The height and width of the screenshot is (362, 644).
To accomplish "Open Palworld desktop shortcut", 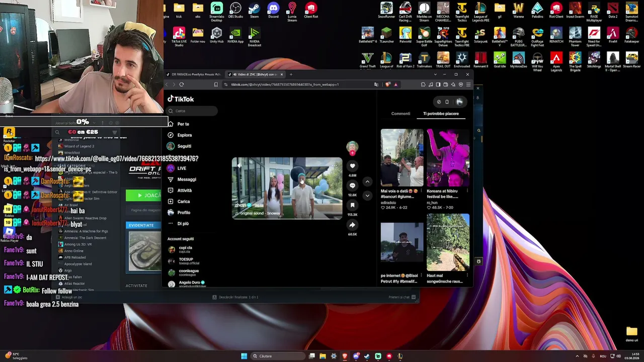I will pyautogui.click(x=406, y=36).
